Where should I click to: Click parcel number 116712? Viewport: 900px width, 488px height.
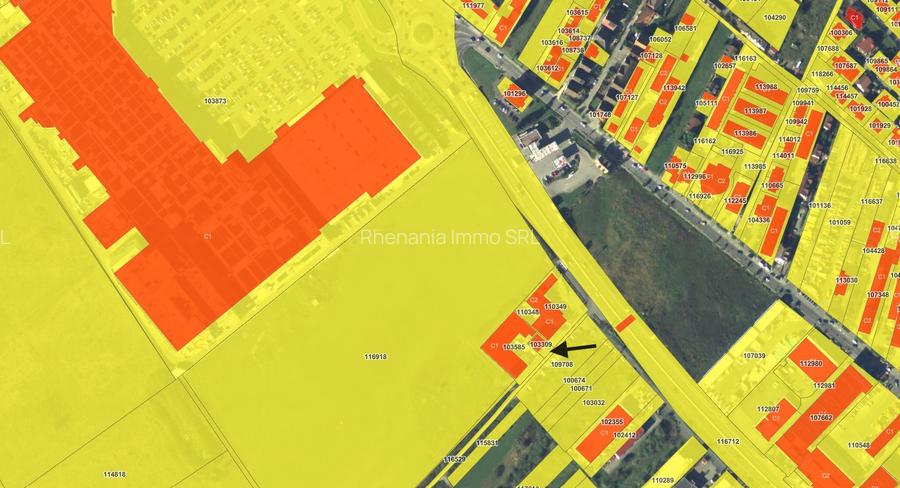tap(728, 441)
